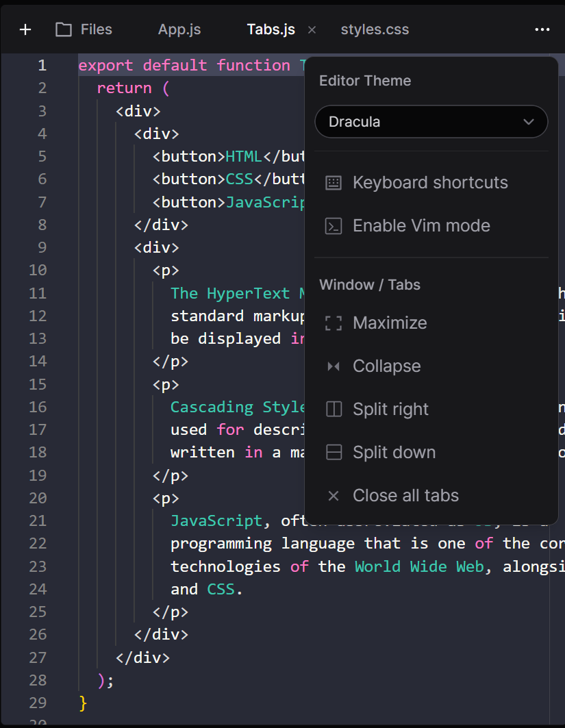Enable Vim mode
Image resolution: width=565 pixels, height=728 pixels.
(x=420, y=225)
